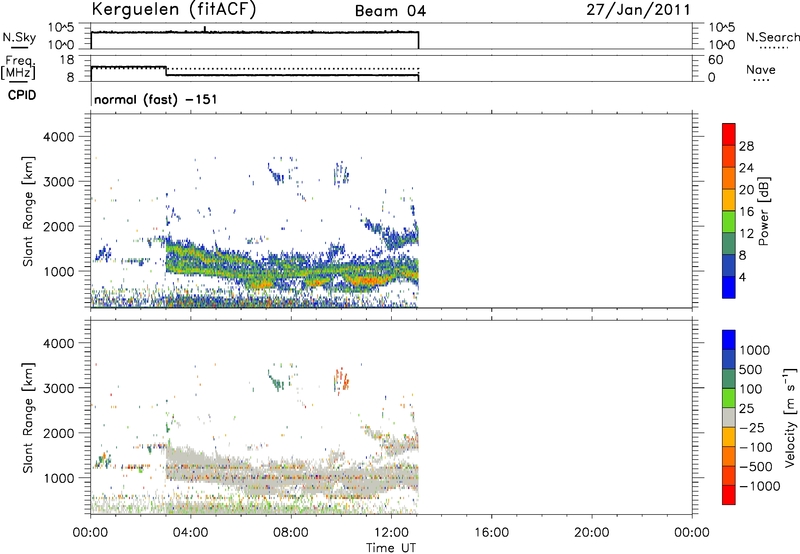This screenshot has height=554, width=800.
Task: Click the '04:00' time axis label
Action: pyautogui.click(x=190, y=533)
